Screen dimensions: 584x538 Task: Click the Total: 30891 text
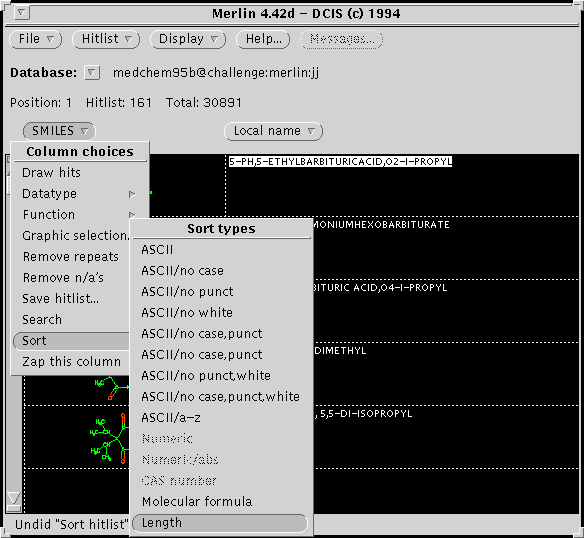pyautogui.click(x=204, y=102)
